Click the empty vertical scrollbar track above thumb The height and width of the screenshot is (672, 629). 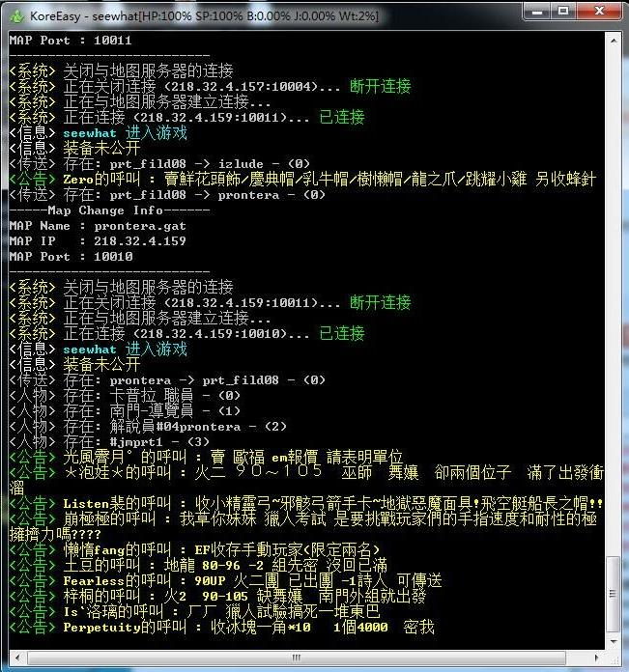coord(612,290)
